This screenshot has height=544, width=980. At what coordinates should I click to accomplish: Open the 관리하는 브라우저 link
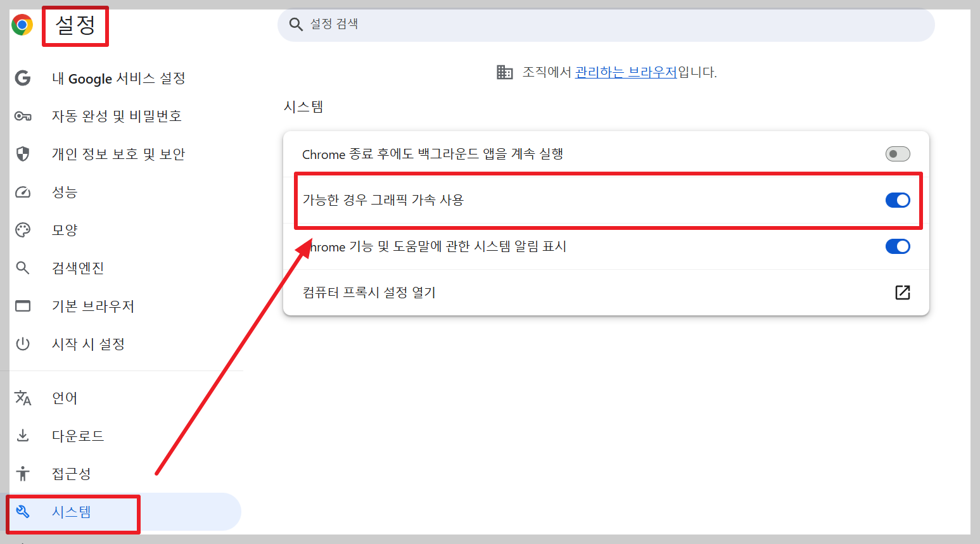coord(626,72)
